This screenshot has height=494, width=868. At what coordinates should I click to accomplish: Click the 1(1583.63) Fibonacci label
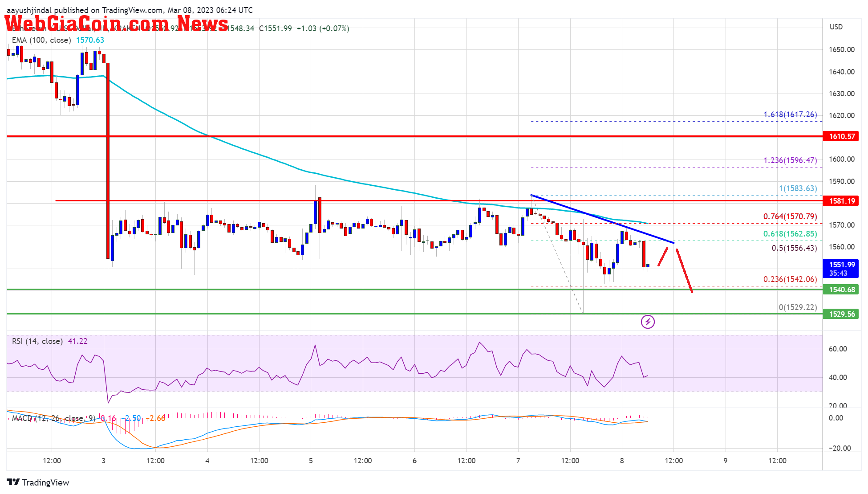coord(798,188)
